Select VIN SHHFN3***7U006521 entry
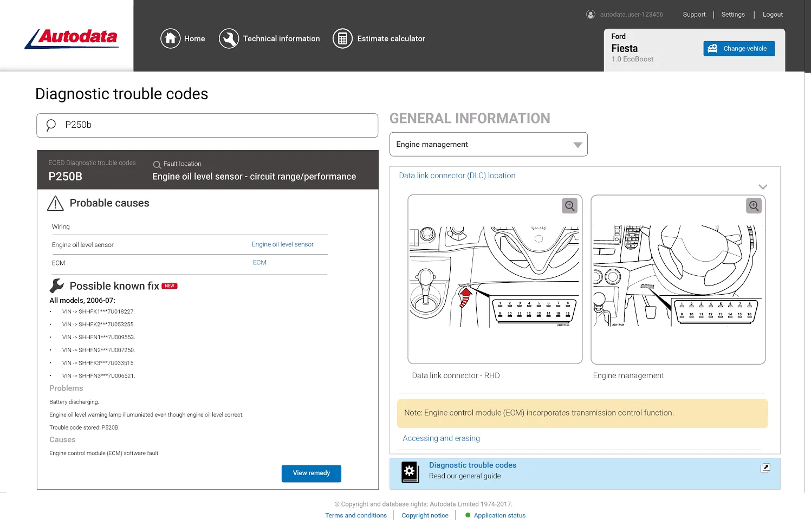811x532 pixels. pyautogui.click(x=98, y=375)
